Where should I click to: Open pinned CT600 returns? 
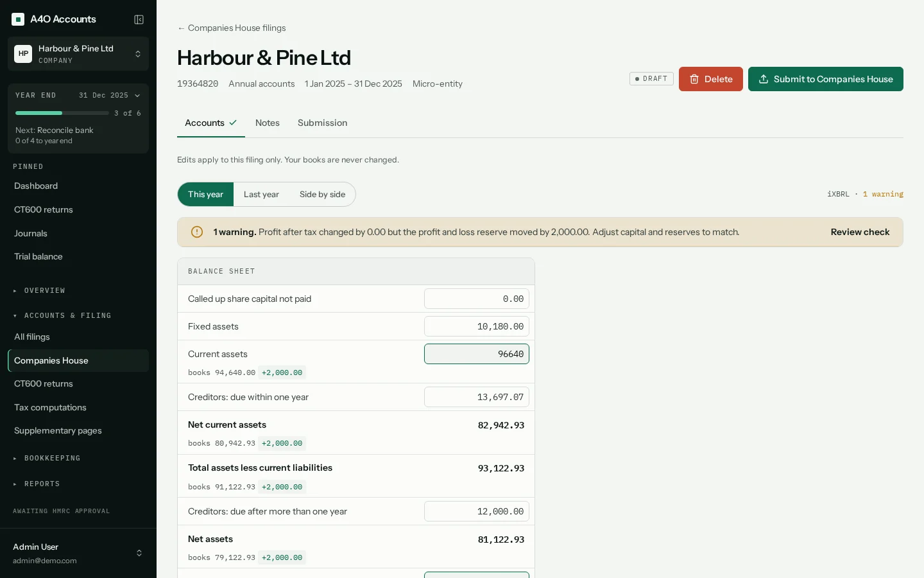point(78,209)
